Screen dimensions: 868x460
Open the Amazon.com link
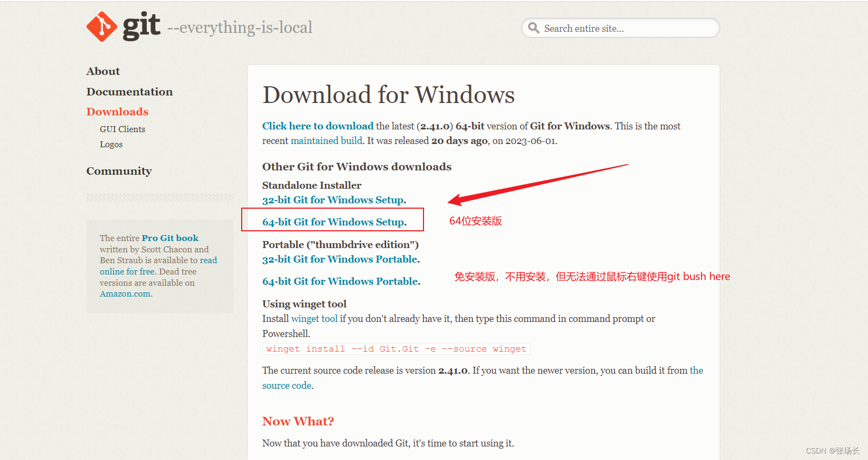125,294
